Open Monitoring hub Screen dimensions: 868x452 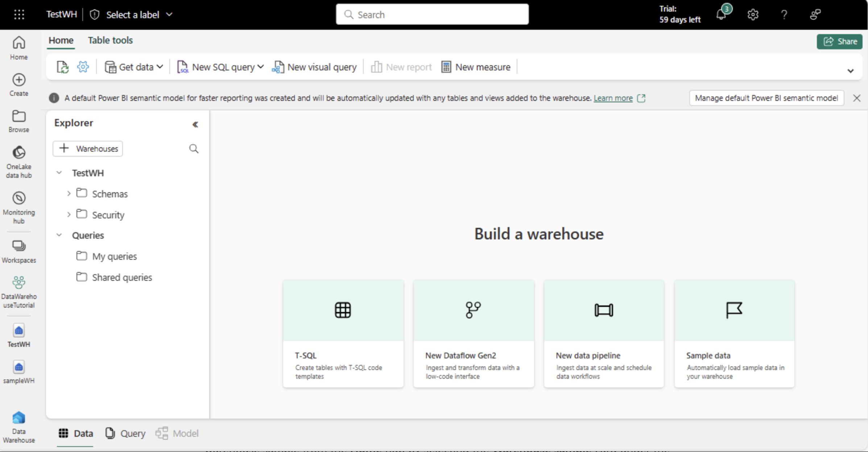(19, 208)
